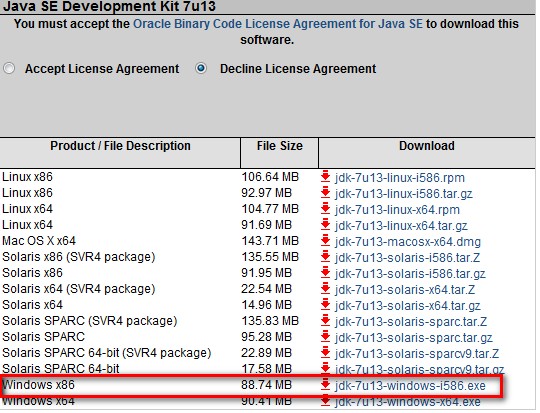Click the 14.96 MB file size cell

pyautogui.click(x=267, y=304)
